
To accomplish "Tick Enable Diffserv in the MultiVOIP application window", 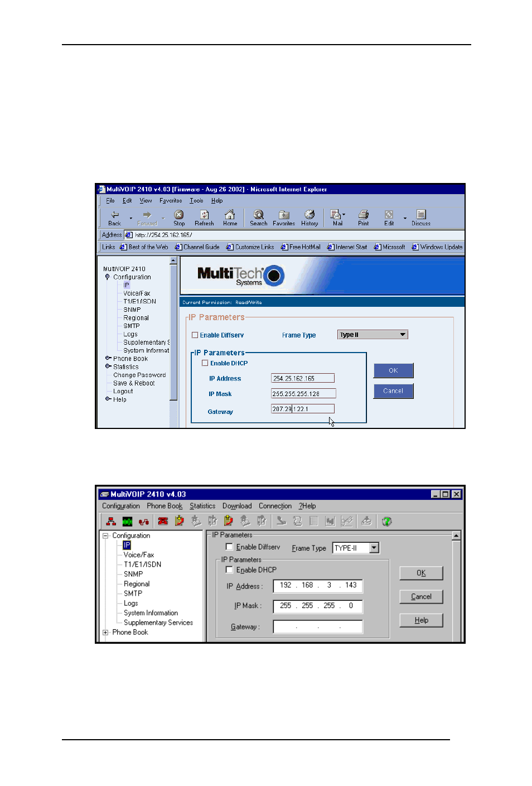I will (x=229, y=547).
